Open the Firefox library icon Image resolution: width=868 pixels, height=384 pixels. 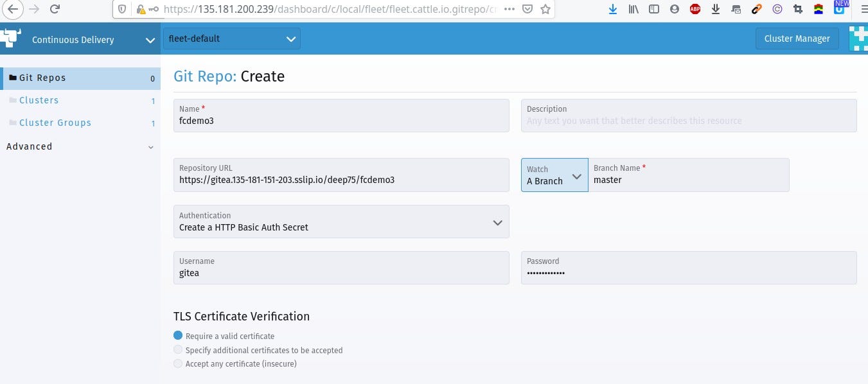click(x=633, y=10)
